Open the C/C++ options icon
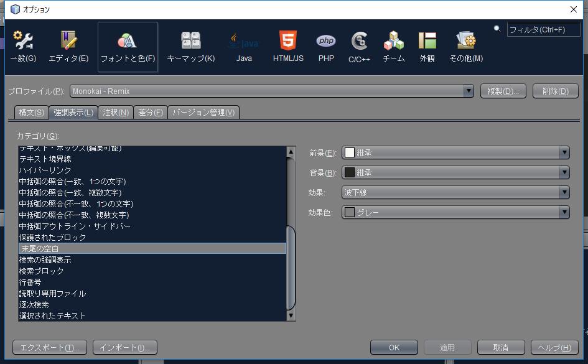The image size is (588, 364). 358,47
